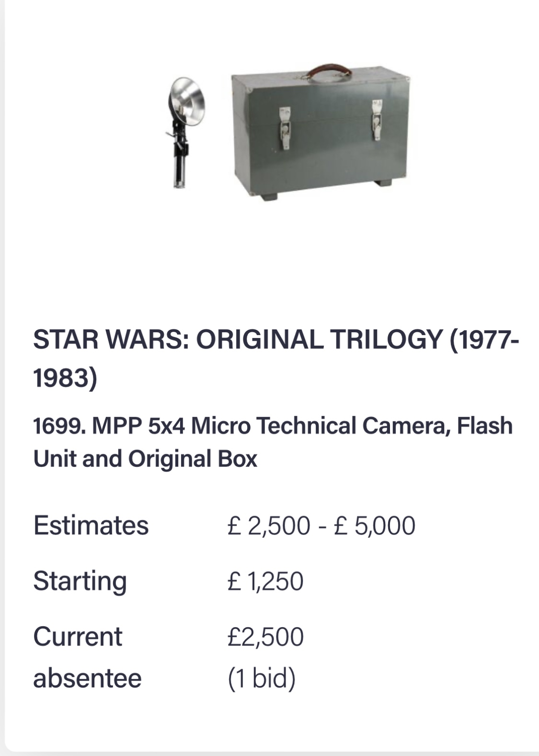This screenshot has height=756, width=539.
Task: Select the Starting label
Action: tap(80, 581)
